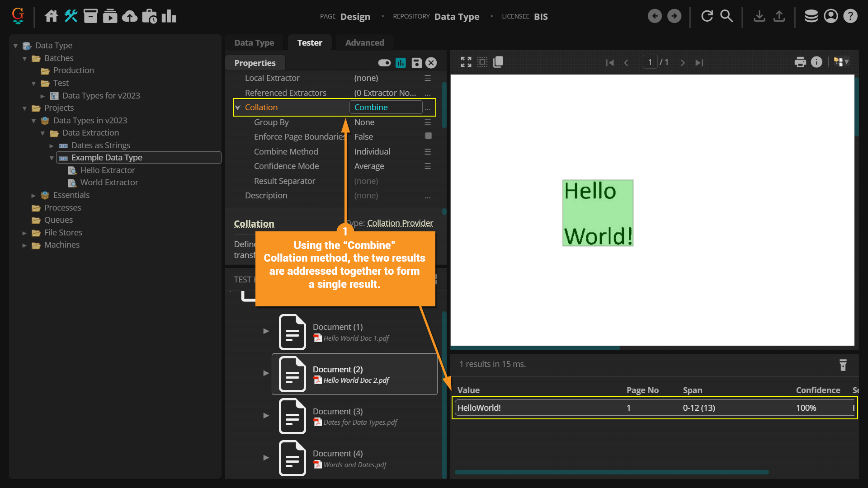Screen dimensions: 868x488
Task: Select Hello Extractor in the tree
Action: click(108, 170)
